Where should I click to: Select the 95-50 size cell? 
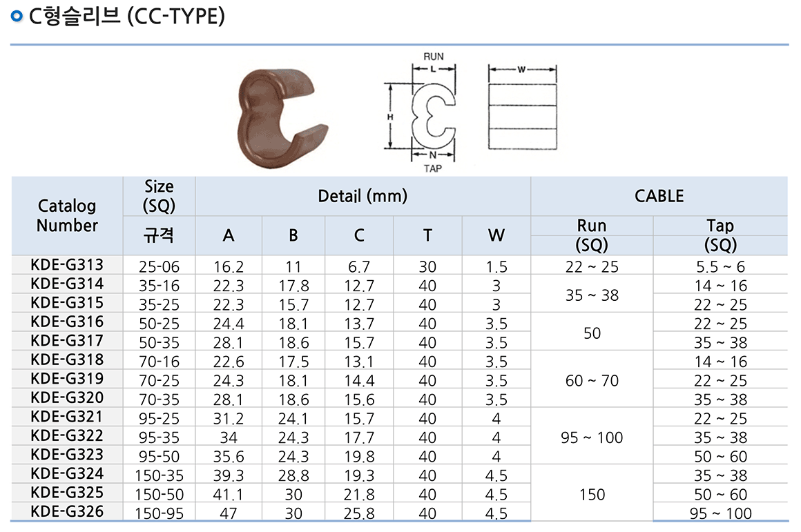pyautogui.click(x=159, y=455)
